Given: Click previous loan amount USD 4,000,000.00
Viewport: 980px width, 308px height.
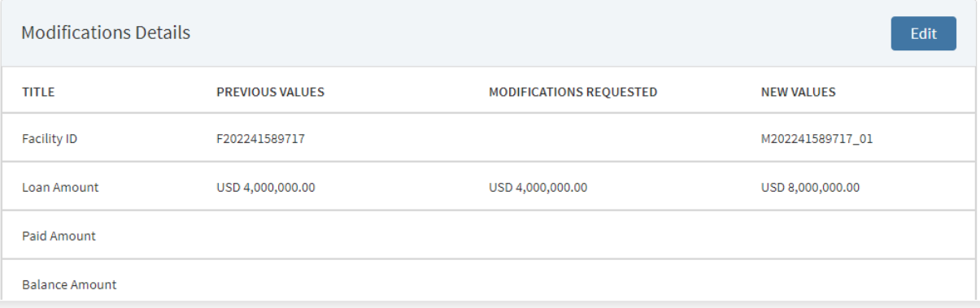Looking at the screenshot, I should (265, 187).
